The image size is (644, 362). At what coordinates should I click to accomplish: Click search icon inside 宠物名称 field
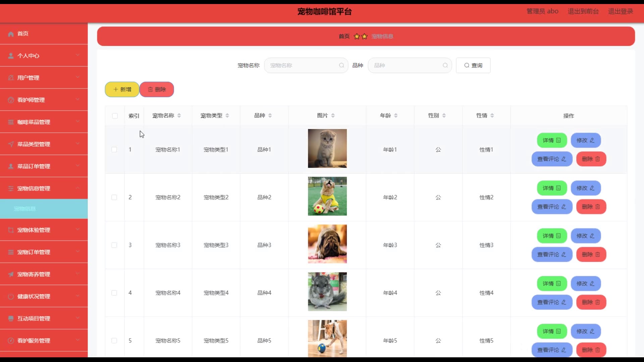[x=341, y=65]
